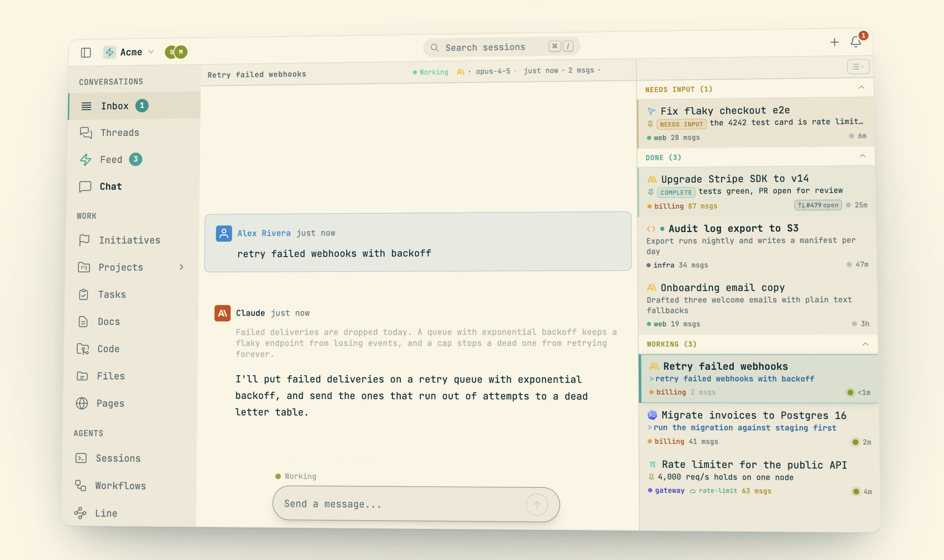
Task: Collapse the Working section
Action: [x=865, y=344]
